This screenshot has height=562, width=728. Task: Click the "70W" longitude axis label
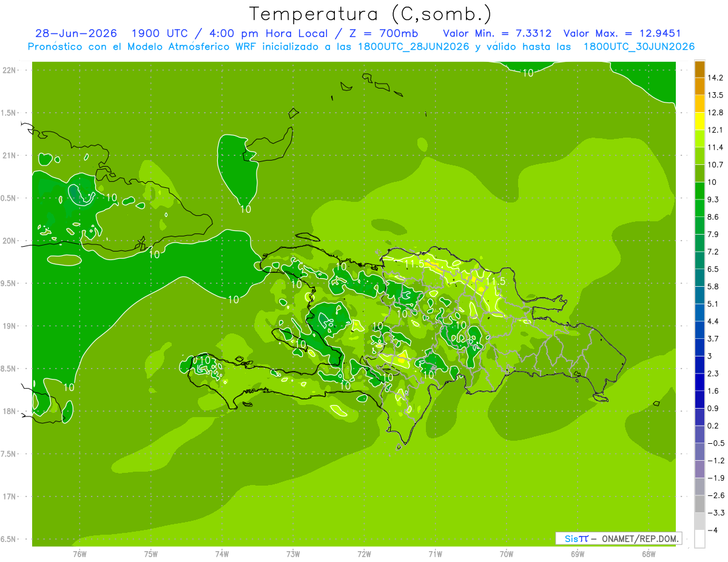[x=507, y=554]
